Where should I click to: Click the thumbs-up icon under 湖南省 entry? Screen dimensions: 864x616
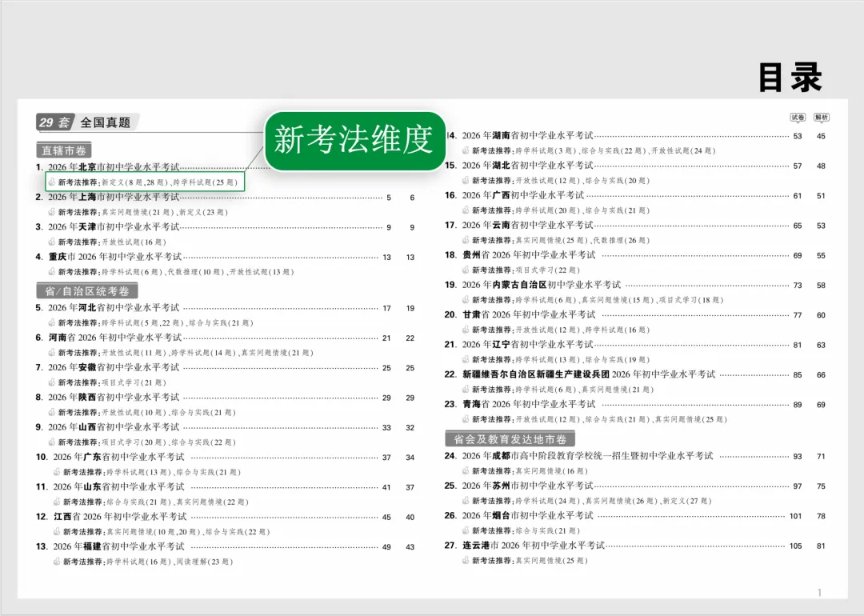pos(466,150)
